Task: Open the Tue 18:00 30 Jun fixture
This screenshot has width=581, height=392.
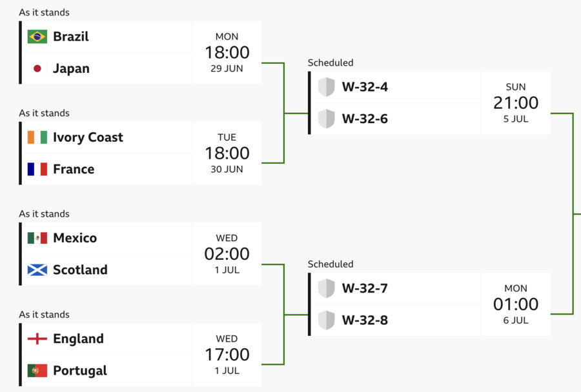Action: pyautogui.click(x=227, y=153)
